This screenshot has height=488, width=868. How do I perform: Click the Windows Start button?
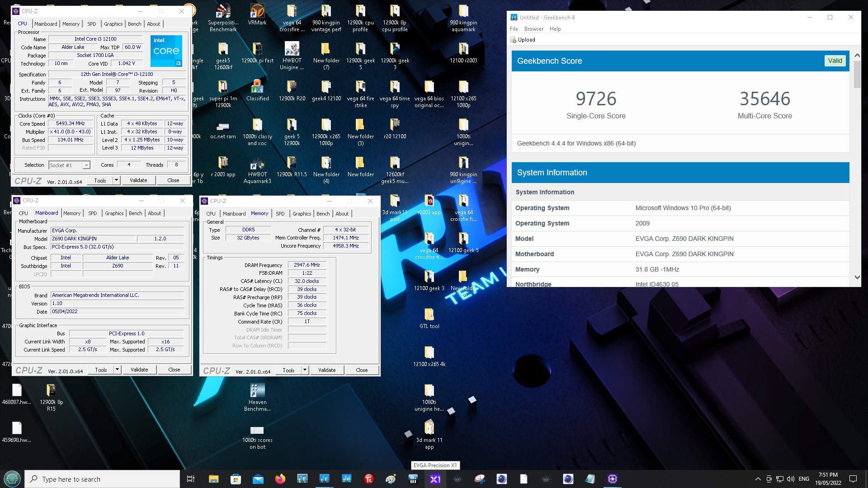click(x=12, y=479)
